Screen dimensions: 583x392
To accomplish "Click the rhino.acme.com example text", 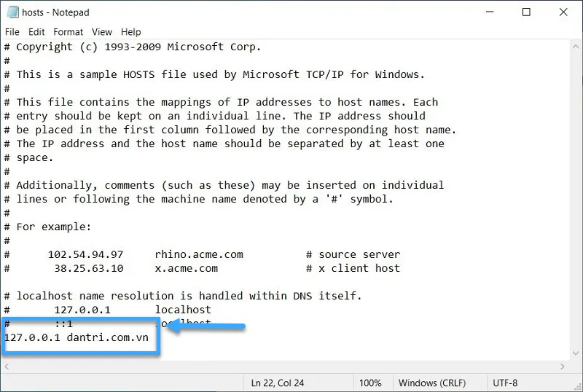I will [199, 254].
